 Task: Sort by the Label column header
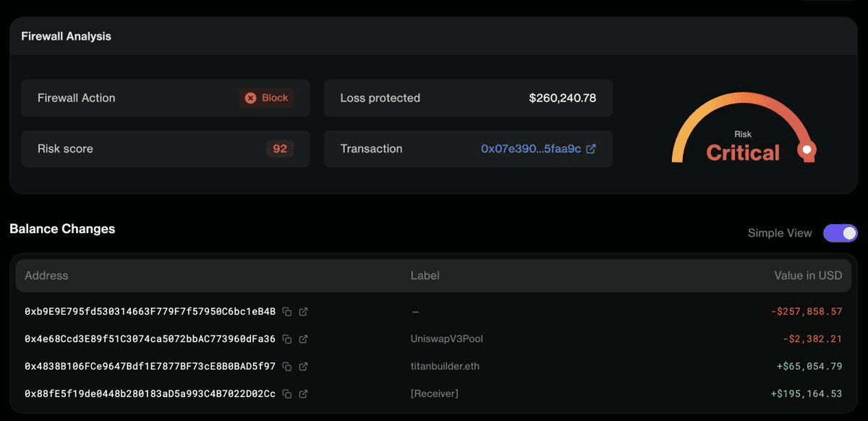pos(425,276)
